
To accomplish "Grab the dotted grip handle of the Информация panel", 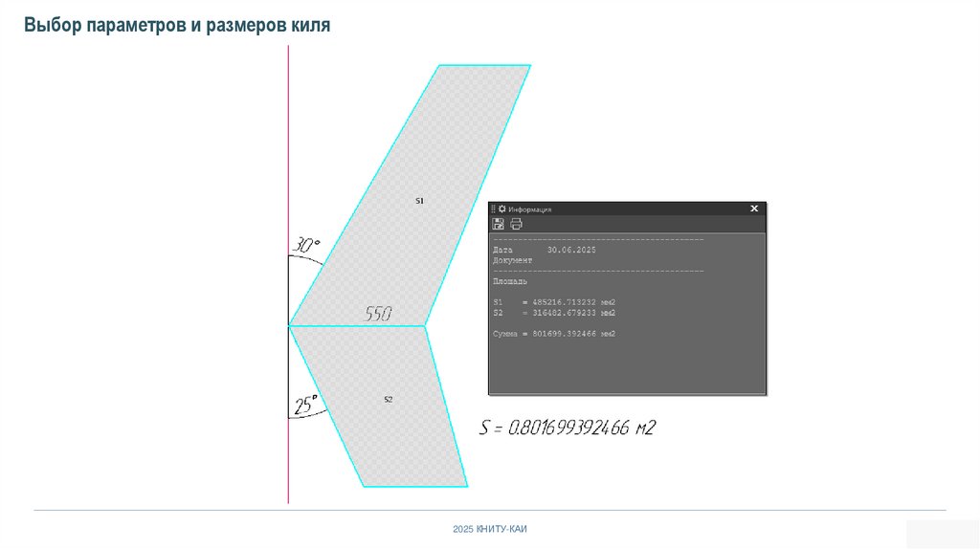I will coord(493,209).
